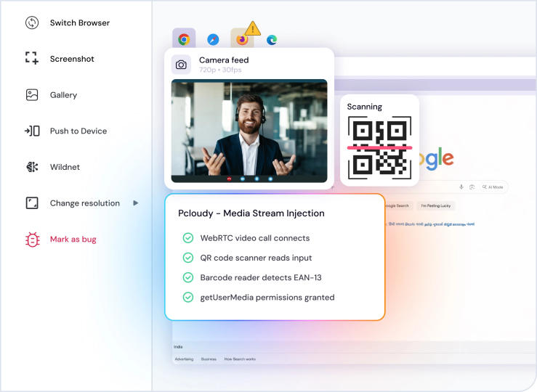The image size is (537, 392).
Task: Click the Switch Browser icon
Action: (x=32, y=23)
